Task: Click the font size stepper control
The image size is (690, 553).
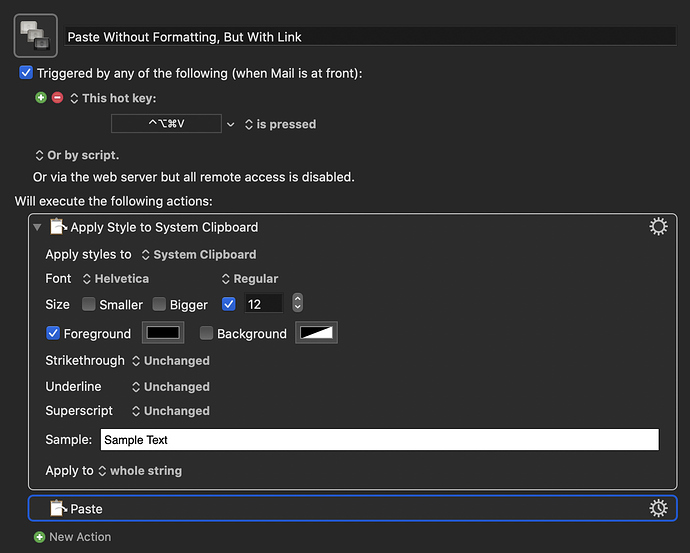Action: point(297,303)
